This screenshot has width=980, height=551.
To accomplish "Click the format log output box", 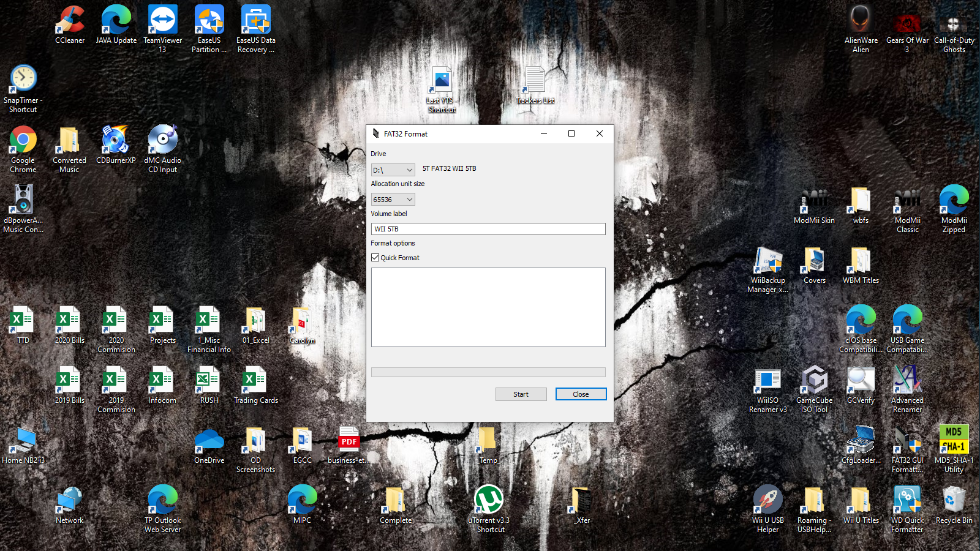I will tap(488, 307).
